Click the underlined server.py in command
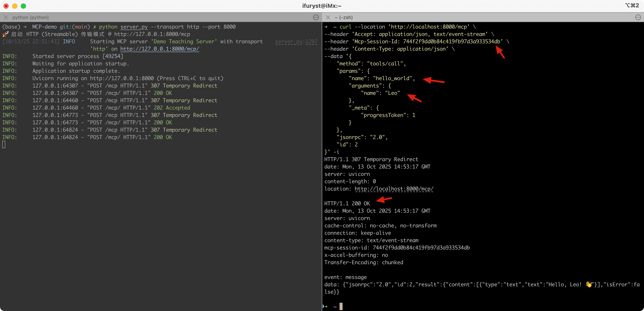Screen dimensions: 644x311 pos(134,27)
